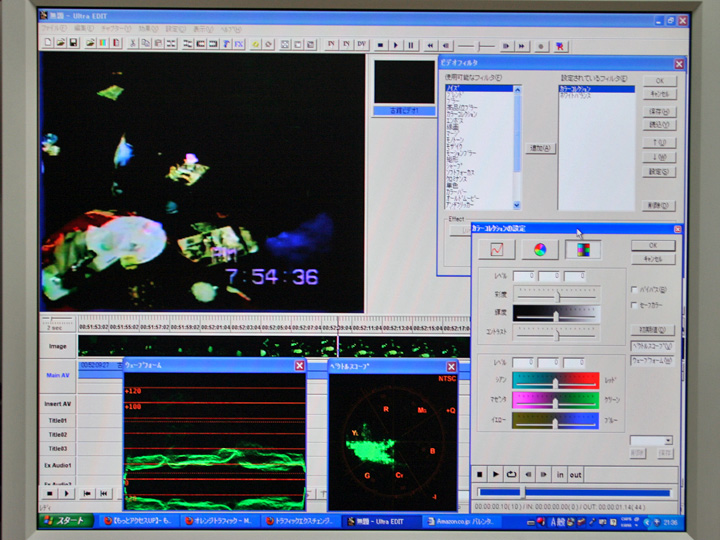Image resolution: width=720 pixels, height=540 pixels.
Task: Click OK in the ビデオフィルタ dialog
Action: [x=659, y=81]
